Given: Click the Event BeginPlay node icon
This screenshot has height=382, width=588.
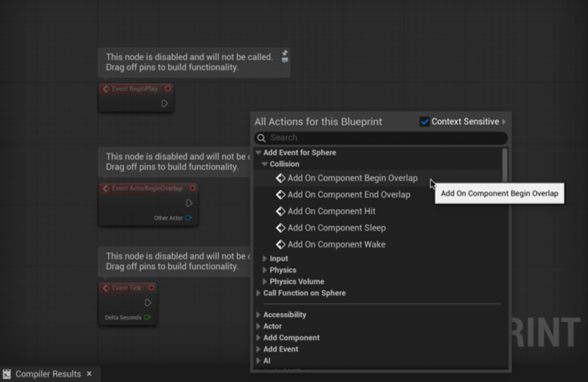Looking at the screenshot, I should 106,89.
